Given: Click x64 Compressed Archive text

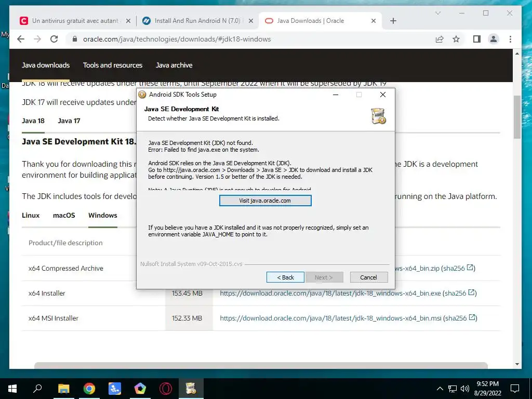Looking at the screenshot, I should point(66,269).
